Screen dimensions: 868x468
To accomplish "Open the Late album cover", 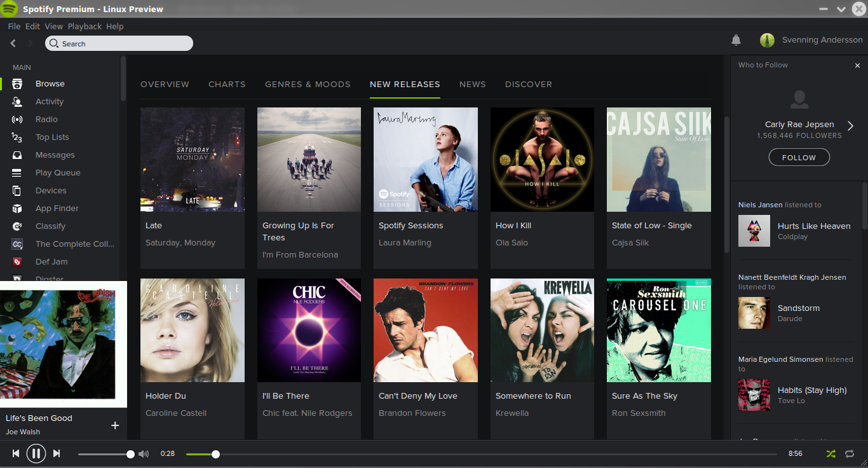I will click(x=193, y=160).
